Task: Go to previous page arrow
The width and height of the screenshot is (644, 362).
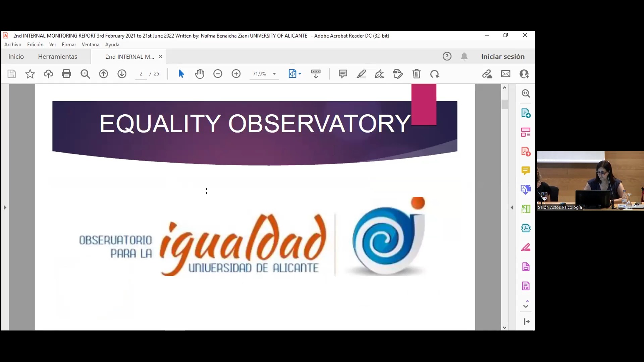Action: 103,74
